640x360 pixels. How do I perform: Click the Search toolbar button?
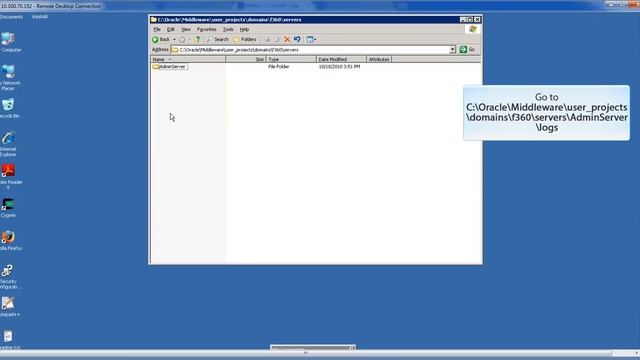[x=217, y=40]
